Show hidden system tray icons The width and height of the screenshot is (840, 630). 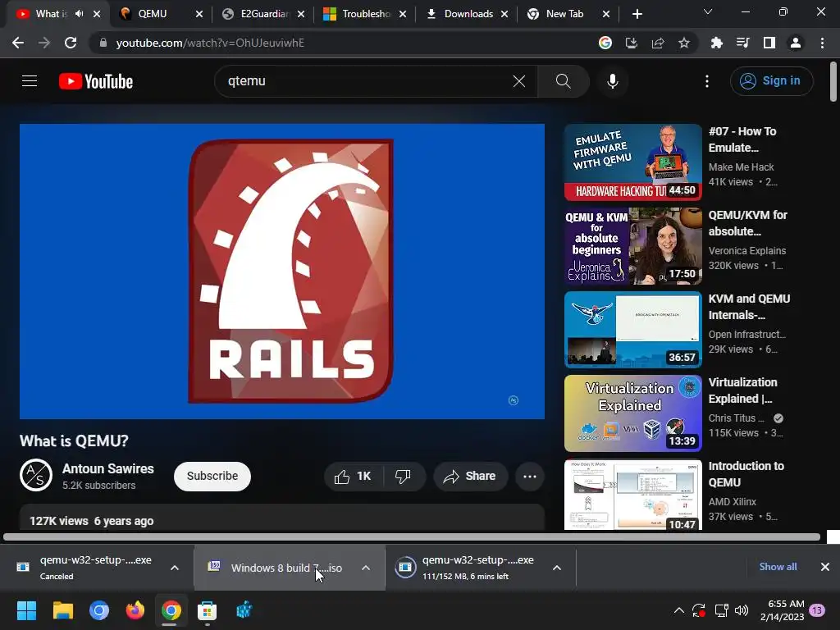click(x=678, y=610)
